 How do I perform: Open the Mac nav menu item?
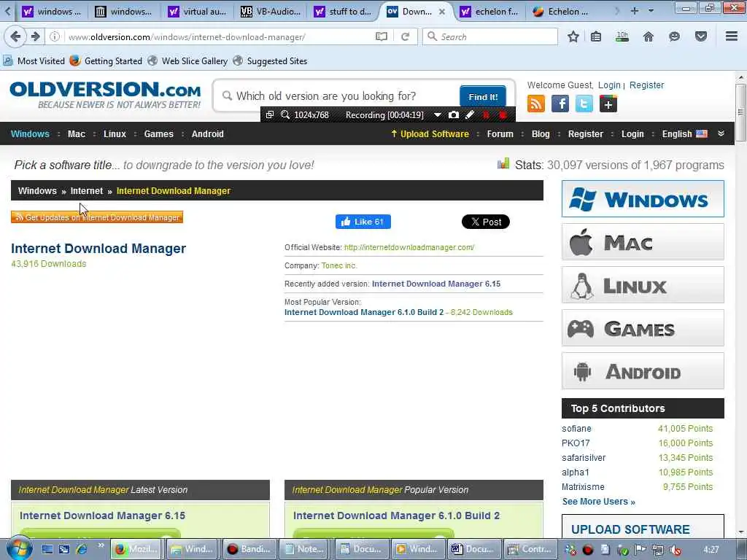pyautogui.click(x=76, y=134)
